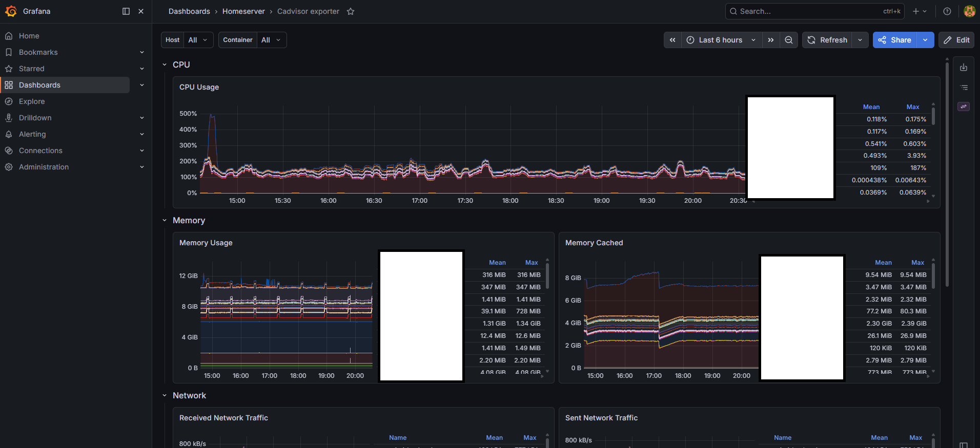Collapse the Memory row
The image size is (980, 448).
(165, 220)
